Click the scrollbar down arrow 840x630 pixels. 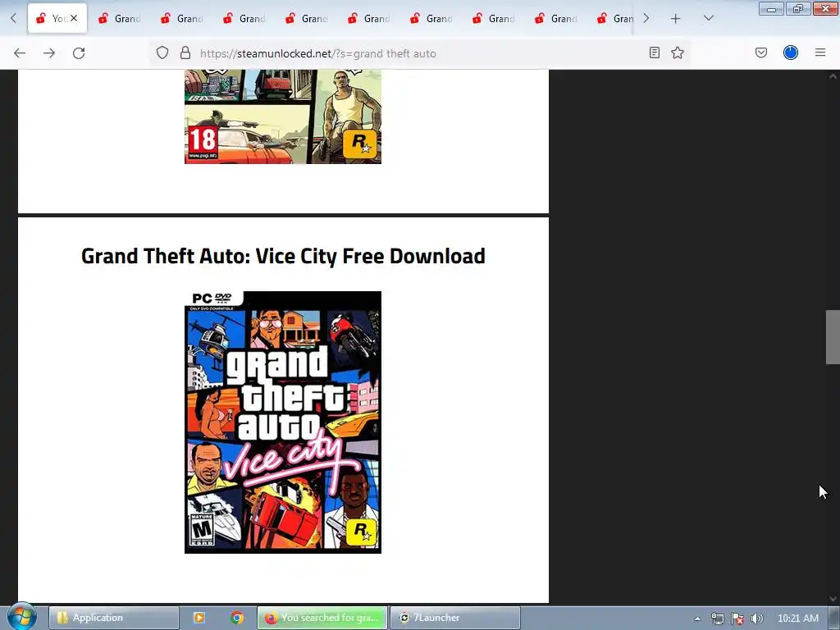[833, 598]
